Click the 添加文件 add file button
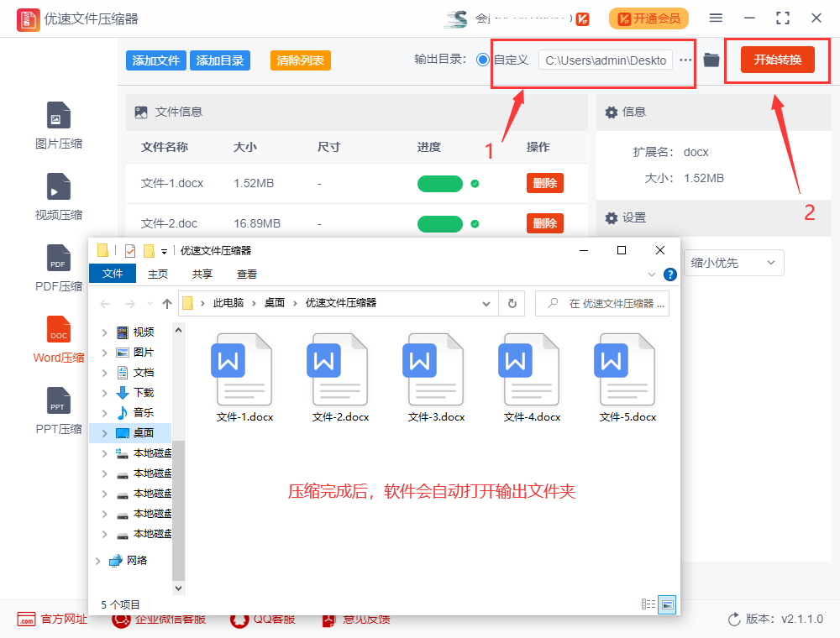This screenshot has height=638, width=840. [x=156, y=60]
